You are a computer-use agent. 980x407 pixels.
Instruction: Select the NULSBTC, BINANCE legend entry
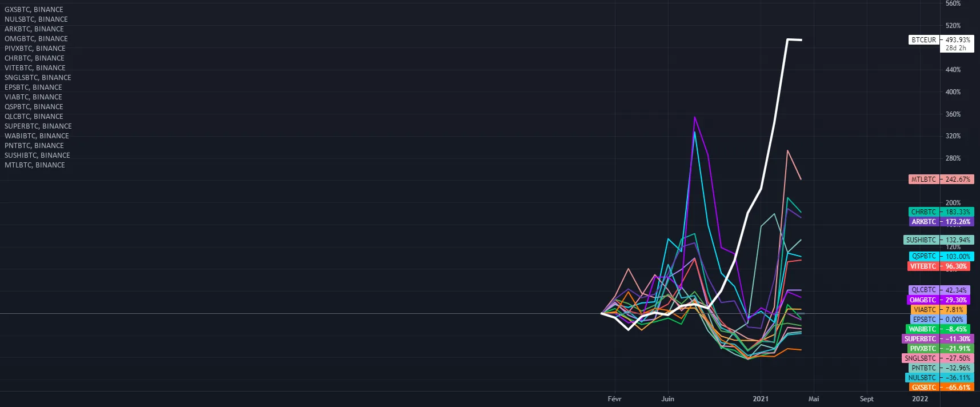coord(36,19)
